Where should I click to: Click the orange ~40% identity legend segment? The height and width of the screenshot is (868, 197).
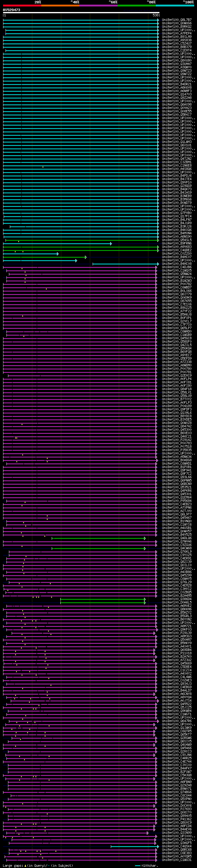(x=60, y=6)
